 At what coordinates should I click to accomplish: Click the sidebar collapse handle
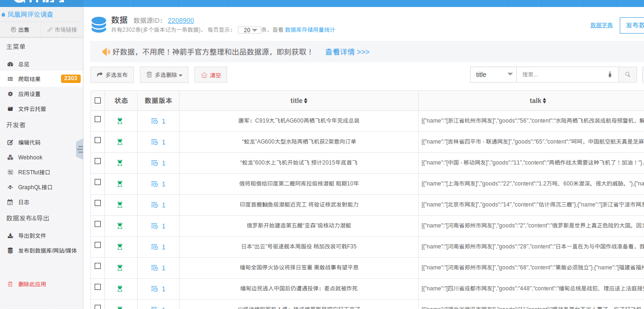[80, 149]
